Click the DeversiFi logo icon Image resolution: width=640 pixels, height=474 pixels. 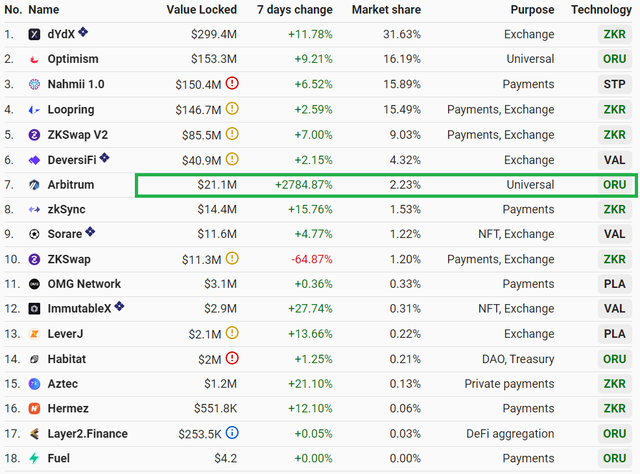click(x=34, y=160)
